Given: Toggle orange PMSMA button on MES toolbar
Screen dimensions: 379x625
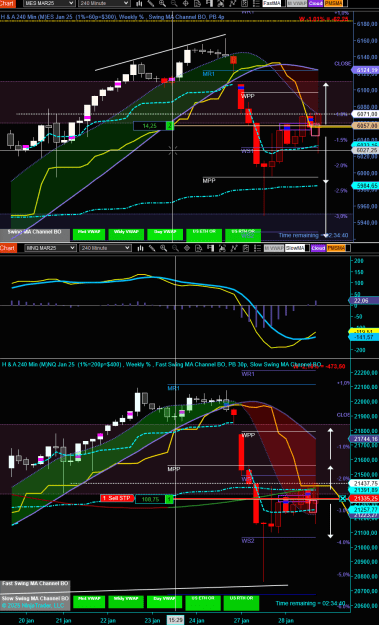Looking at the screenshot, I should (333, 3).
